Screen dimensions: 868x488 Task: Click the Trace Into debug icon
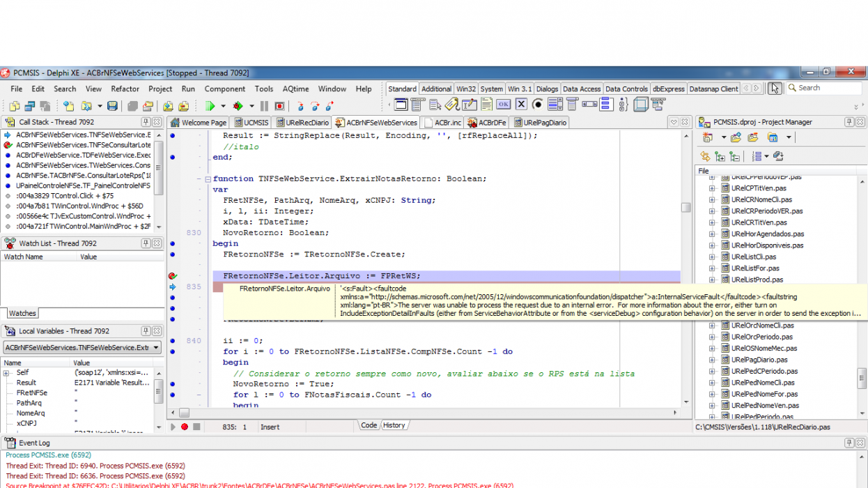(300, 106)
